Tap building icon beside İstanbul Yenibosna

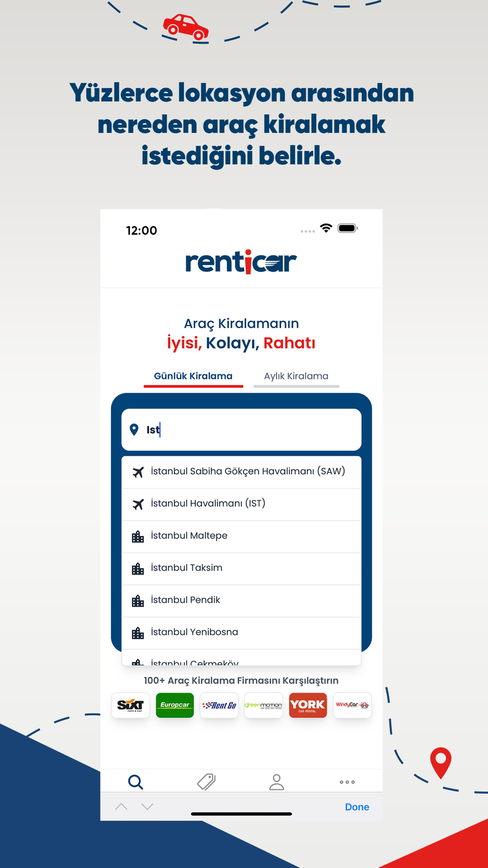pyautogui.click(x=138, y=633)
